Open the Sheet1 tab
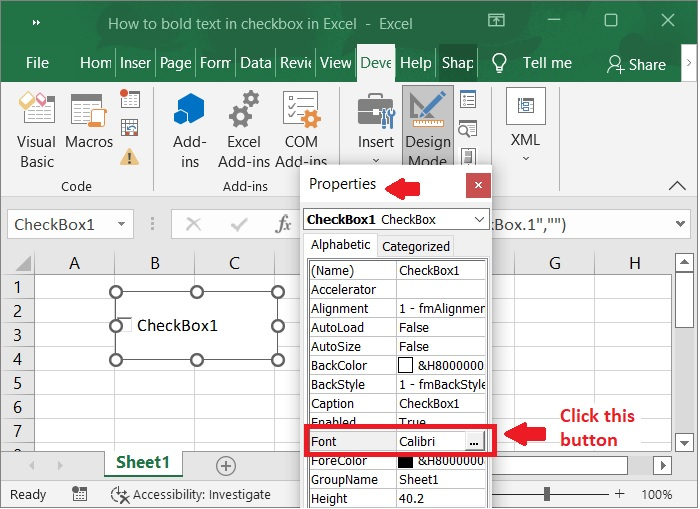700x509 pixels. [143, 463]
